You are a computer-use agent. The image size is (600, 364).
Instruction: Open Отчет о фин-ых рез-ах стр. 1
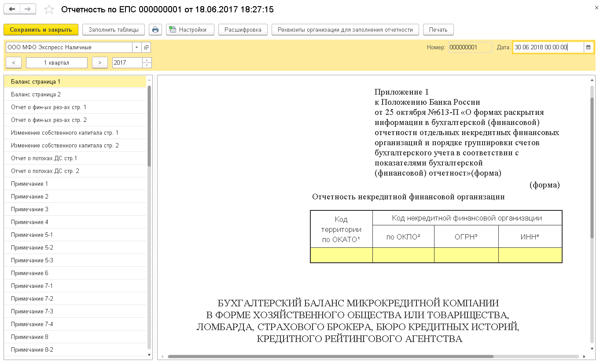(x=75, y=107)
